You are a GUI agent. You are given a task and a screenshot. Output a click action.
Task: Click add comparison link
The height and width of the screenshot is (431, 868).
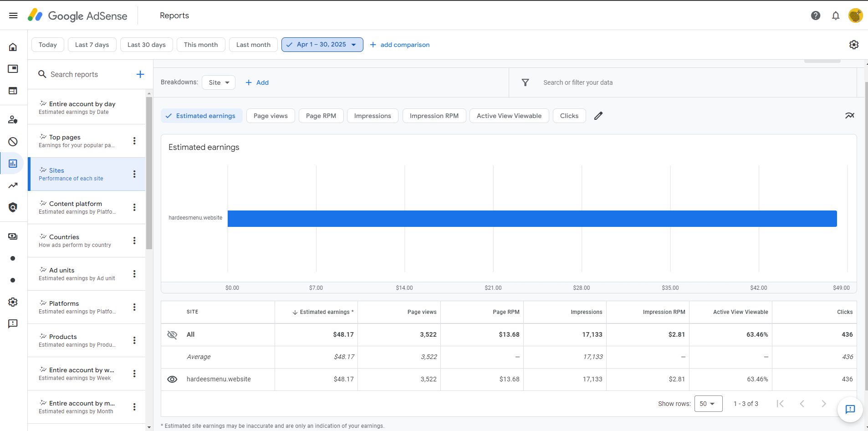pos(400,45)
